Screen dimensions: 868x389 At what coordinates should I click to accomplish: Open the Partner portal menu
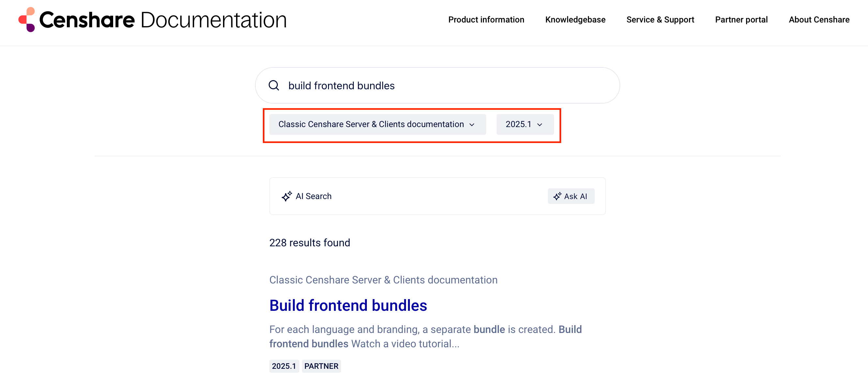coord(741,20)
